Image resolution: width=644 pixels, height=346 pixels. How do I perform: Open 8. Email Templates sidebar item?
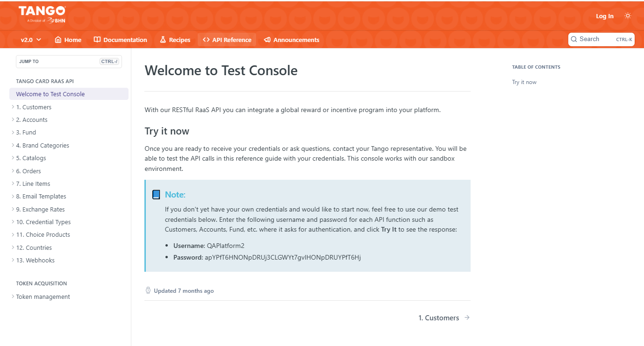click(x=41, y=196)
